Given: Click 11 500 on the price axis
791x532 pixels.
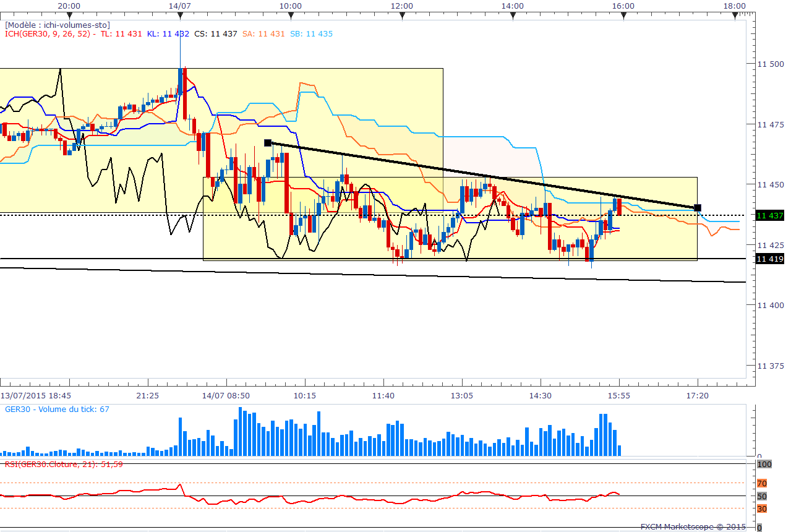Looking at the screenshot, I should pyautogui.click(x=770, y=64).
